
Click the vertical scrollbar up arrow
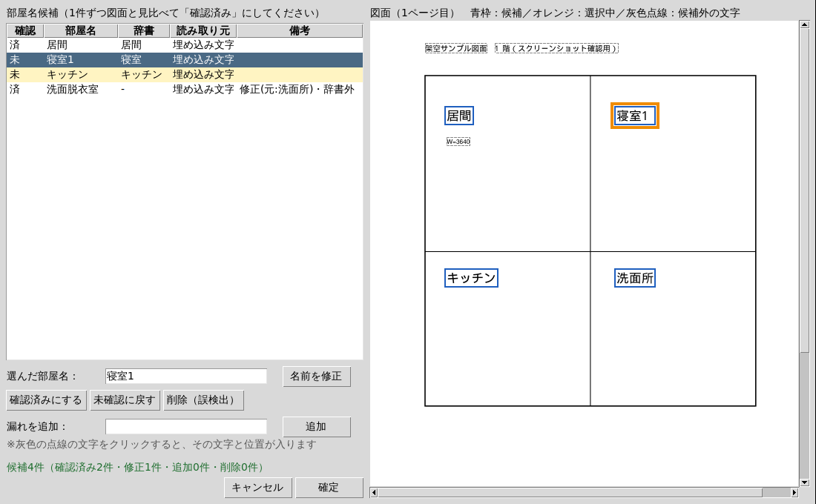tap(805, 25)
